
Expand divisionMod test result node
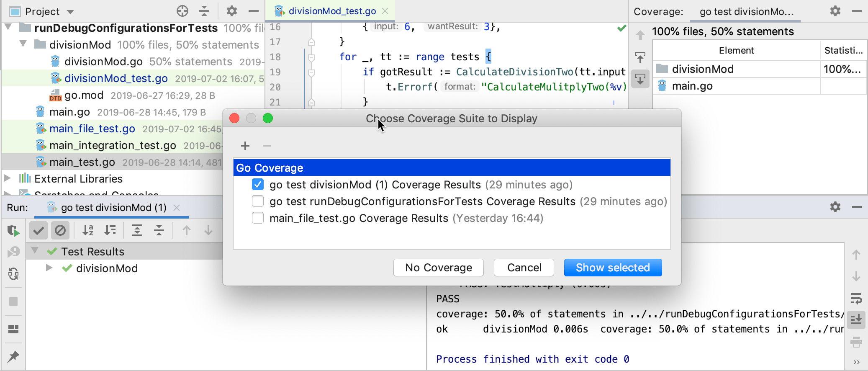(49, 268)
